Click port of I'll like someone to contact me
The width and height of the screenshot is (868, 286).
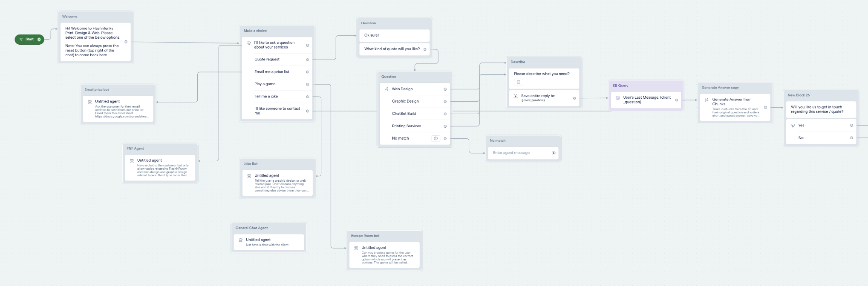coord(308,111)
